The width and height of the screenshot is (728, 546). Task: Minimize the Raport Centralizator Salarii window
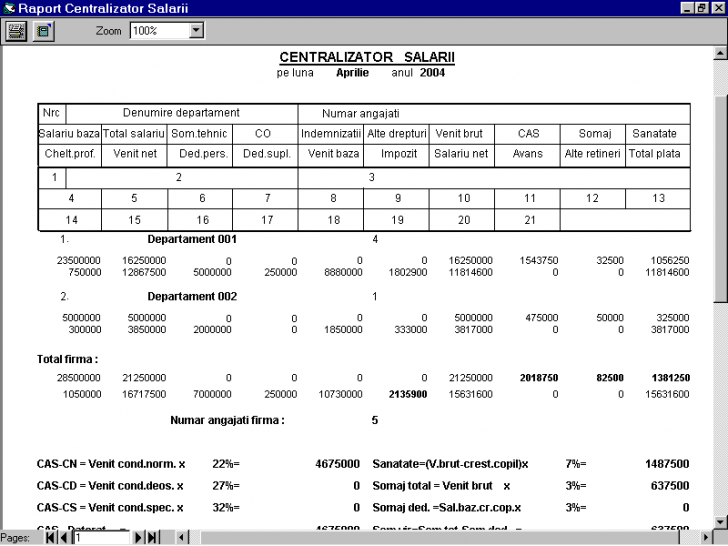(x=688, y=8)
